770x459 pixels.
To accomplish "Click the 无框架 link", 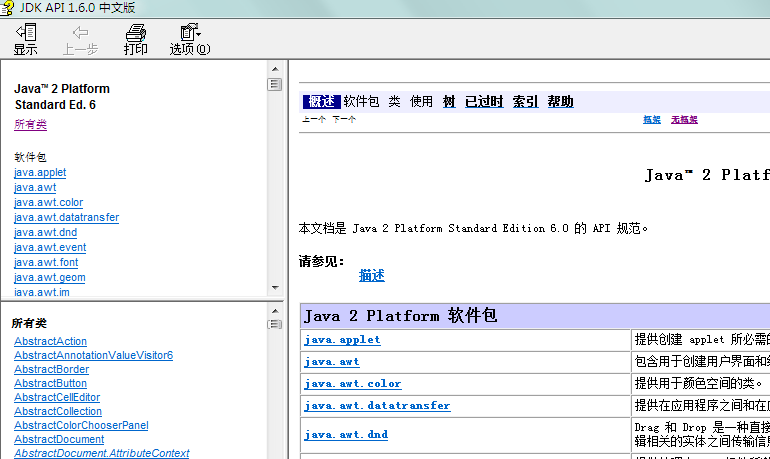I will click(x=684, y=119).
